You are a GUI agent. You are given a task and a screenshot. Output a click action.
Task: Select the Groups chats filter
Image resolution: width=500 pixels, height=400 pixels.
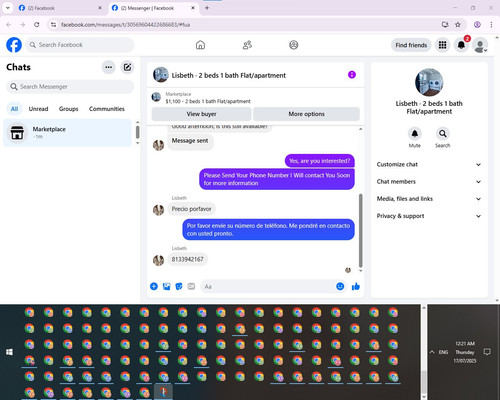(68, 109)
